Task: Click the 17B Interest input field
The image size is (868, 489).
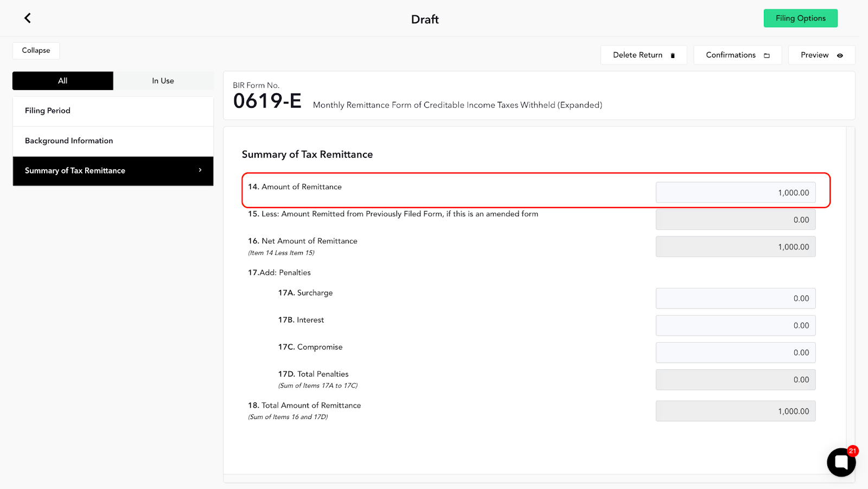Action: pos(735,325)
